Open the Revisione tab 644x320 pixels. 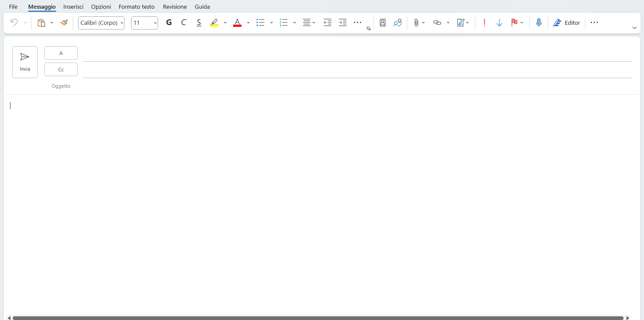[174, 6]
